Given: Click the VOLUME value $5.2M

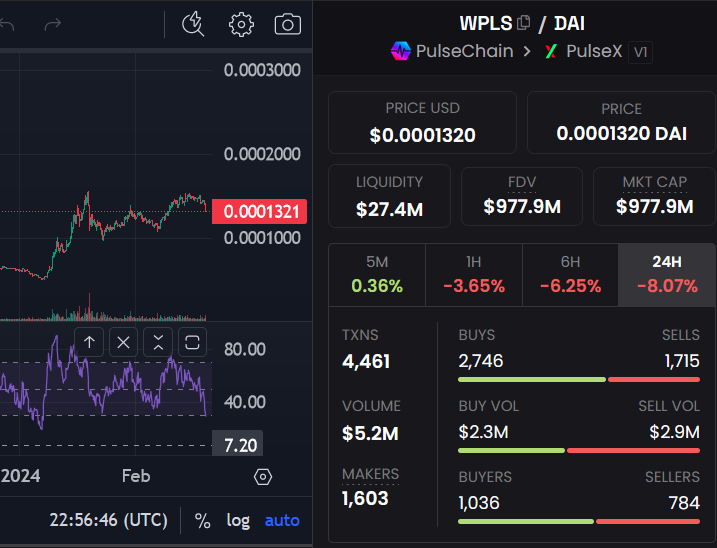Looking at the screenshot, I should (x=370, y=433).
